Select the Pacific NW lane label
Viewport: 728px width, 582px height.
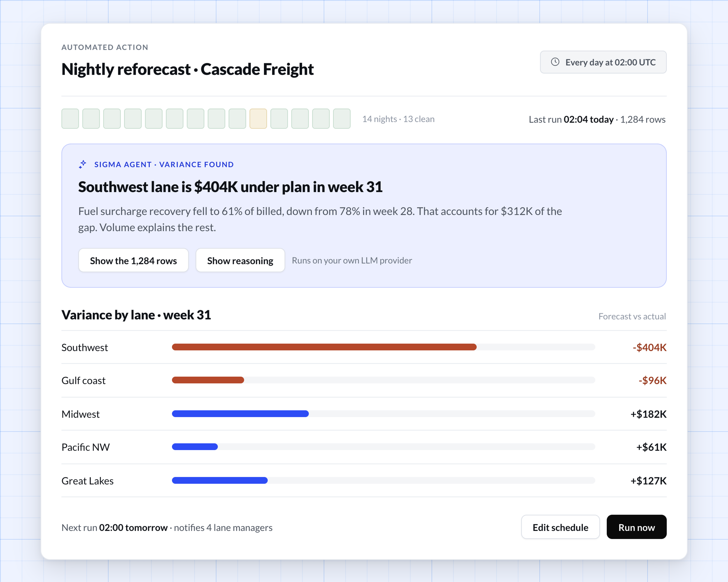click(x=86, y=447)
